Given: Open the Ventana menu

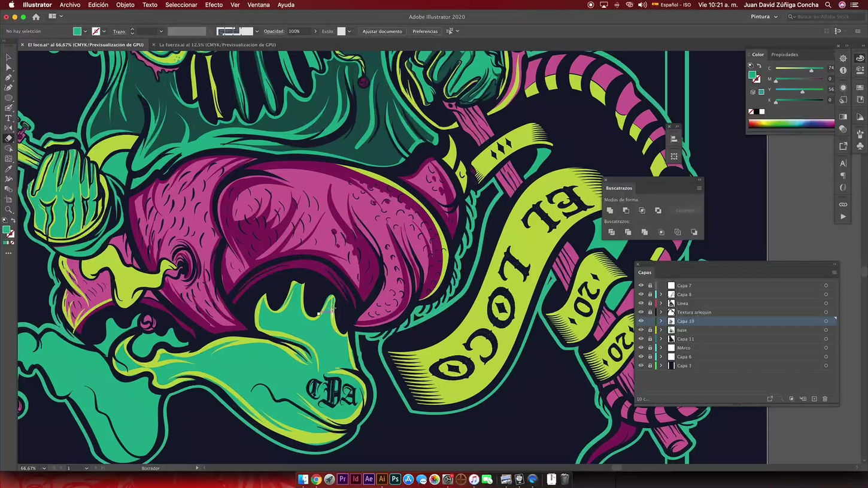Looking at the screenshot, I should tap(259, 5).
